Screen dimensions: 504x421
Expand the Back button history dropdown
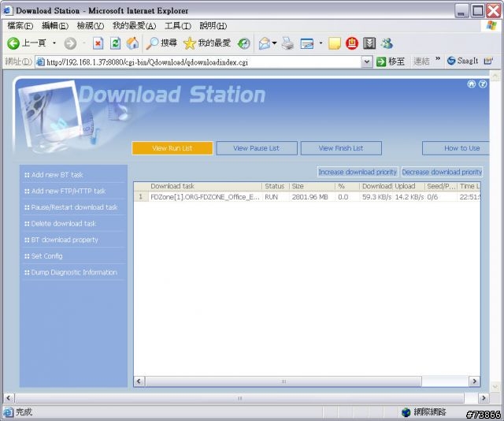coord(54,43)
